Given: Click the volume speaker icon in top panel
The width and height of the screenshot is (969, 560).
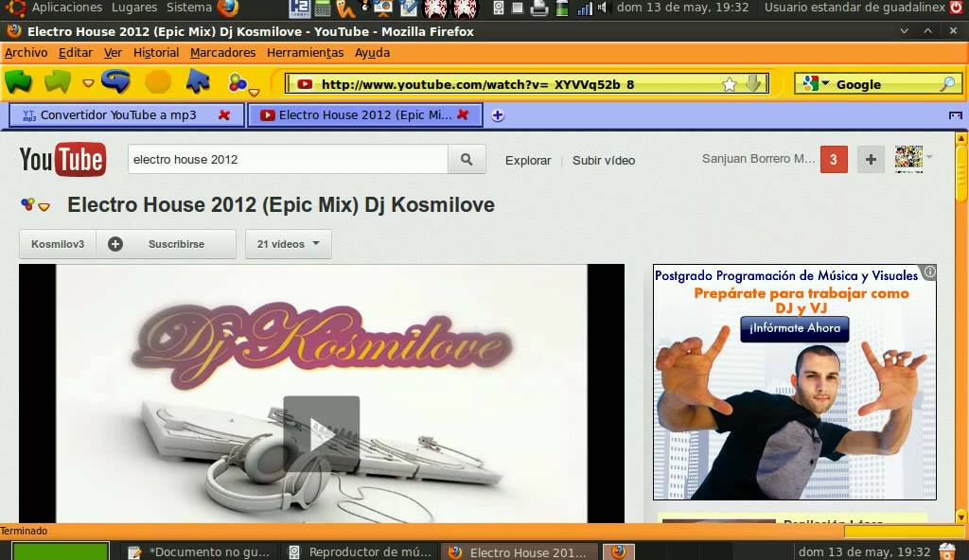Looking at the screenshot, I should pos(601,8).
